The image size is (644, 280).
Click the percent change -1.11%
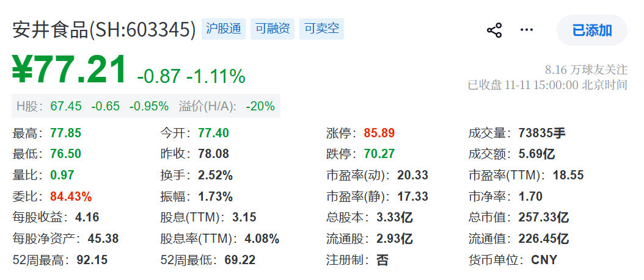(x=216, y=76)
